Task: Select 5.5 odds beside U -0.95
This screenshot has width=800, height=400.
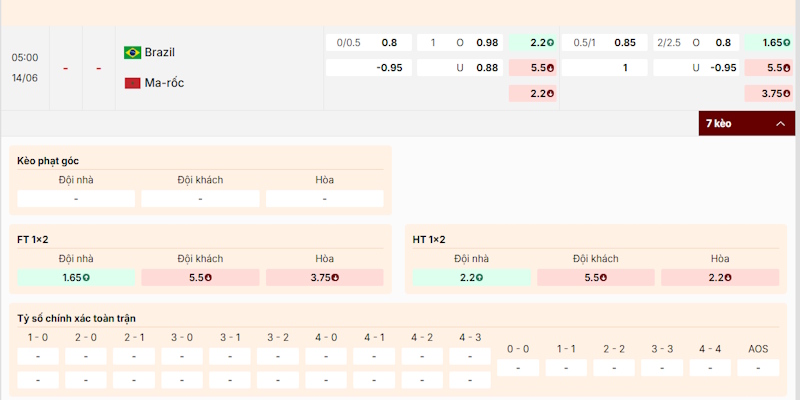Action: [769, 67]
